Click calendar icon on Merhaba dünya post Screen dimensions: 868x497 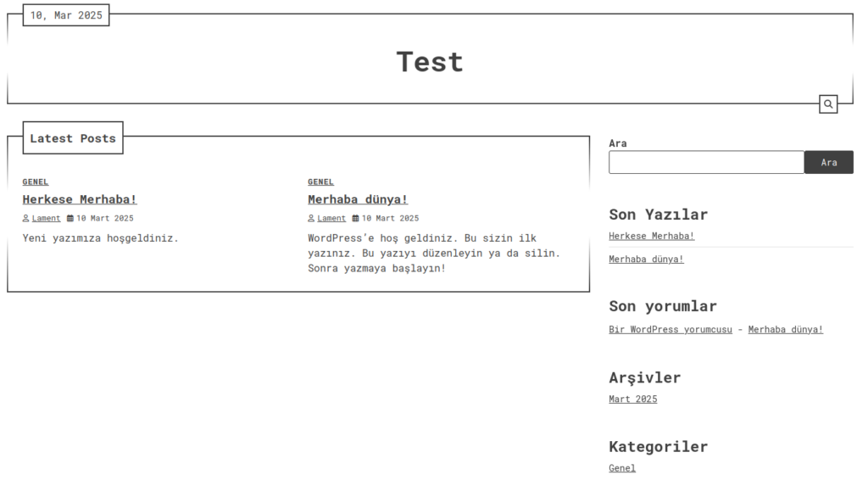click(x=356, y=218)
